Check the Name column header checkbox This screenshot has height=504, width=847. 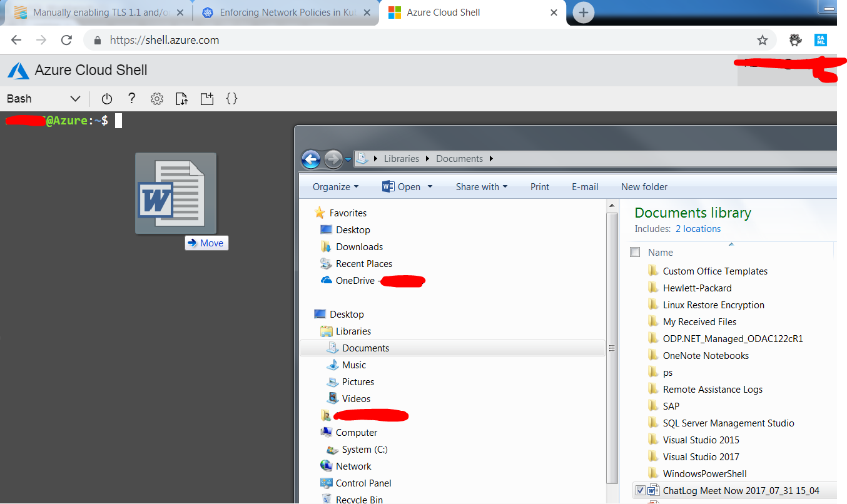pyautogui.click(x=635, y=252)
